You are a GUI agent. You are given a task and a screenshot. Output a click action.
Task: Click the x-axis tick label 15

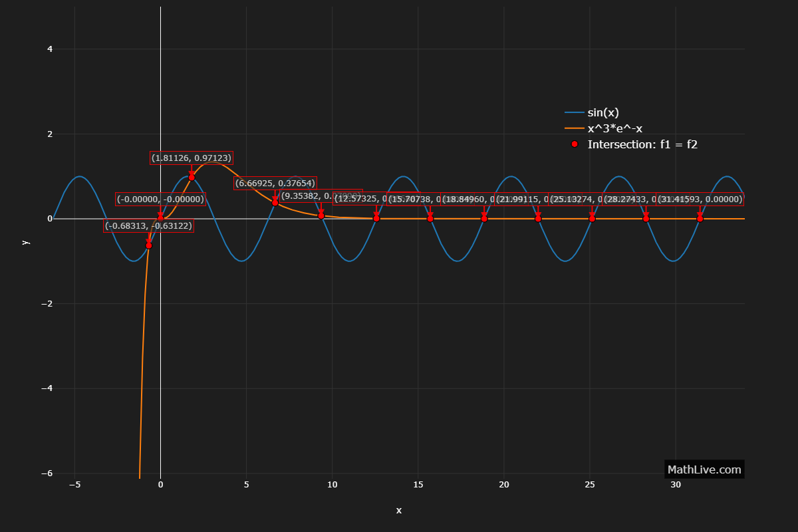point(418,485)
